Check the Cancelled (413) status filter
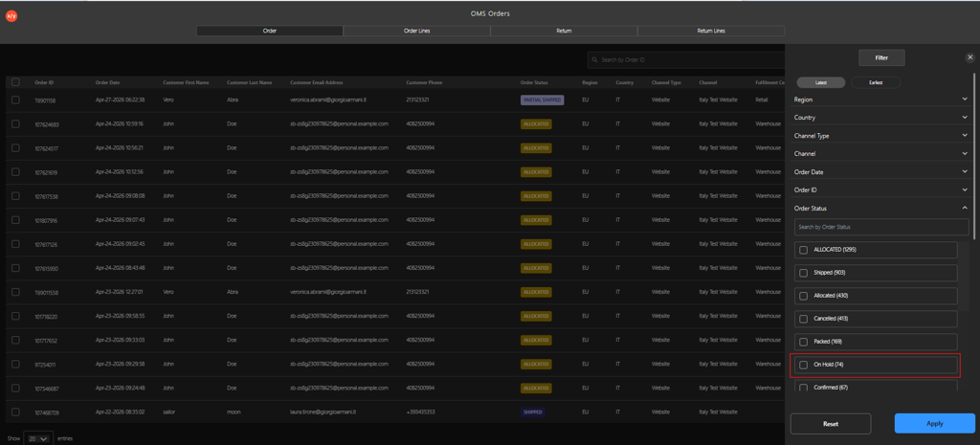The height and width of the screenshot is (445, 980). click(x=804, y=319)
